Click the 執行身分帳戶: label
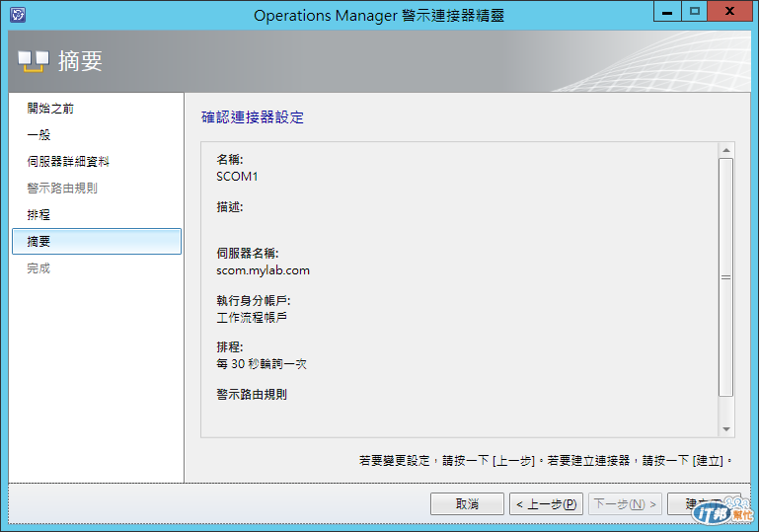Viewport: 759px width, 532px height. coord(254,301)
